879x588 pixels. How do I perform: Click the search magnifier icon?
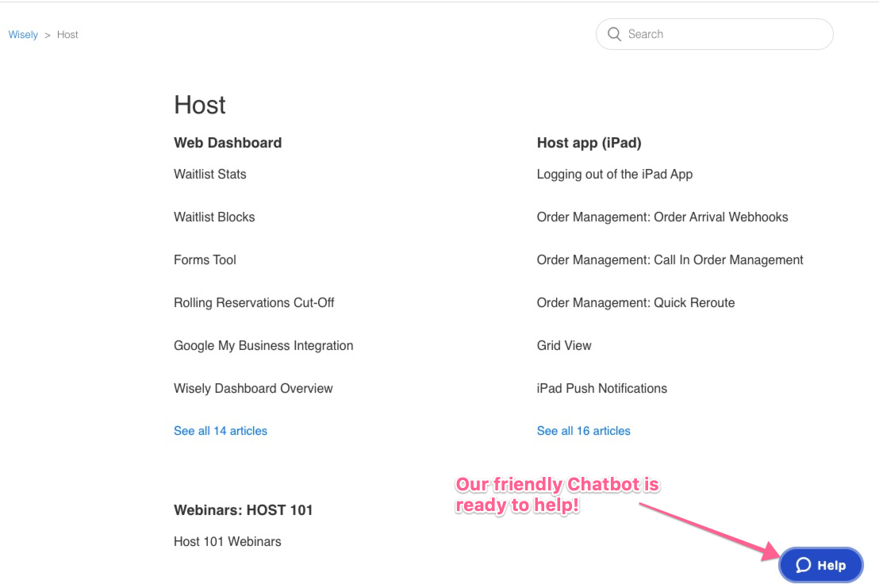click(x=614, y=34)
